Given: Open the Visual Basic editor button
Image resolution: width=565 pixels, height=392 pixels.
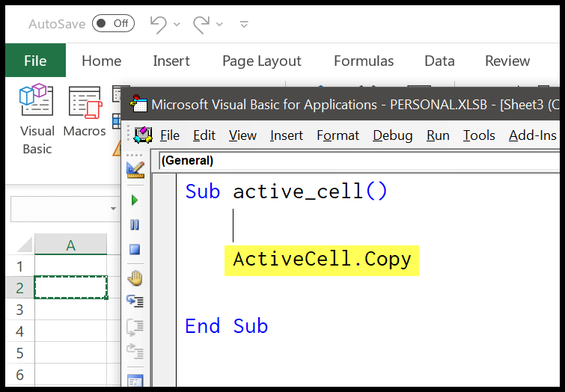Looking at the screenshot, I should pos(37,119).
